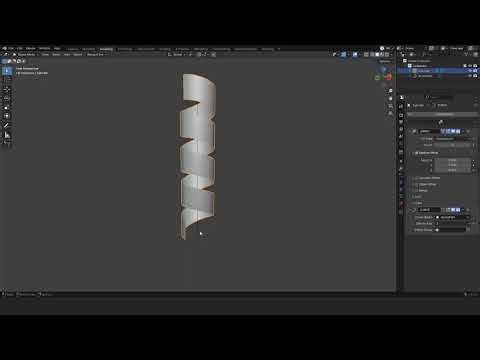This screenshot has width=480, height=360.
Task: Open the Edit menu
Action: pos(20,49)
